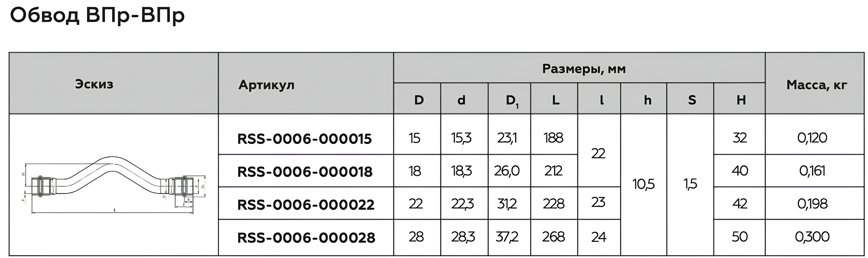Viewport: 868px width, 258px height.
Task: Click the L value 268
Action: [x=553, y=237]
